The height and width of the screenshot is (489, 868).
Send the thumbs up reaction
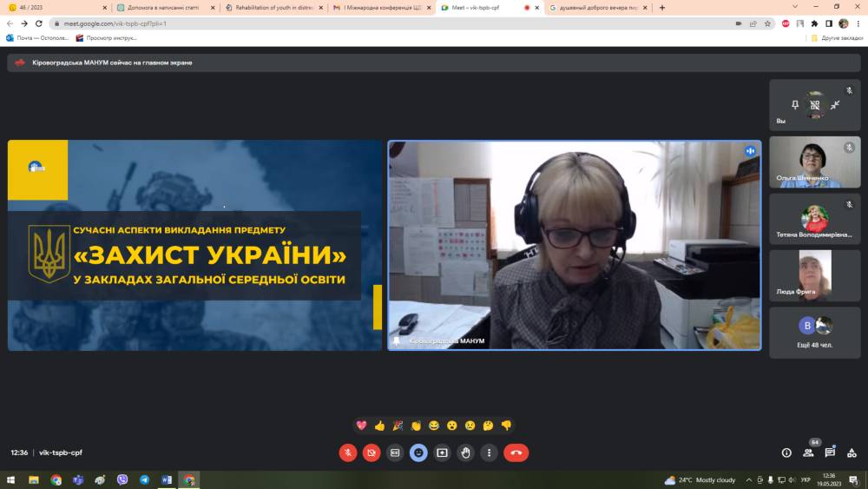point(379,426)
